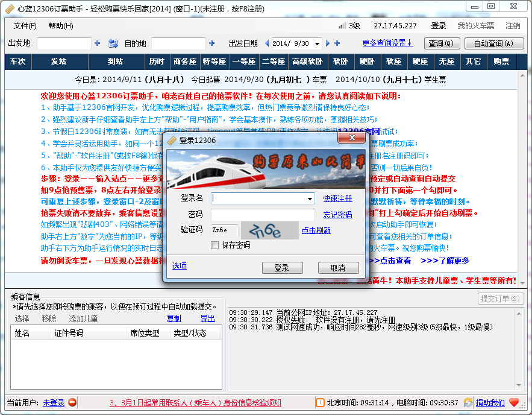532x415 pixels.
Task: Click 点击刷新 to refresh captcha
Action: (316, 230)
